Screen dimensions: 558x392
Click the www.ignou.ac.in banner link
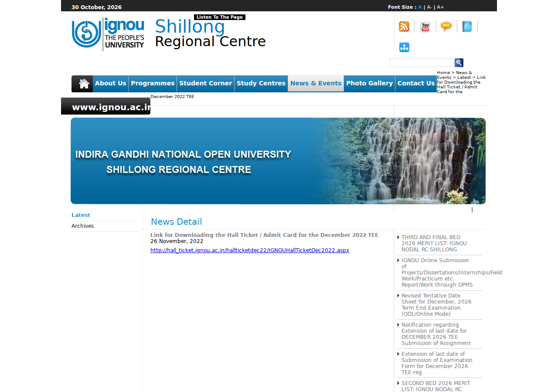pyautogui.click(x=105, y=106)
